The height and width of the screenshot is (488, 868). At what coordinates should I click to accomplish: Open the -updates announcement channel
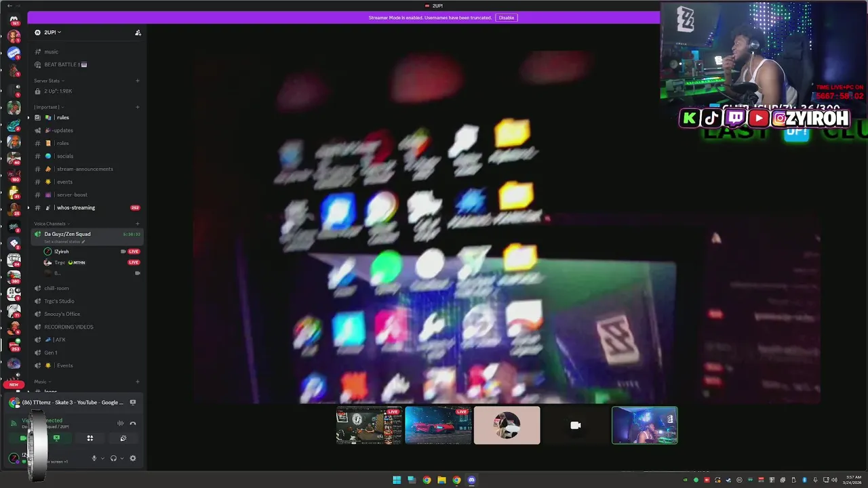click(87, 130)
